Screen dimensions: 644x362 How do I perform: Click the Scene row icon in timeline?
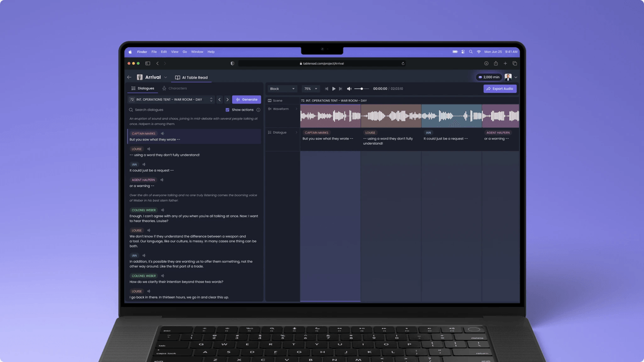pyautogui.click(x=269, y=101)
